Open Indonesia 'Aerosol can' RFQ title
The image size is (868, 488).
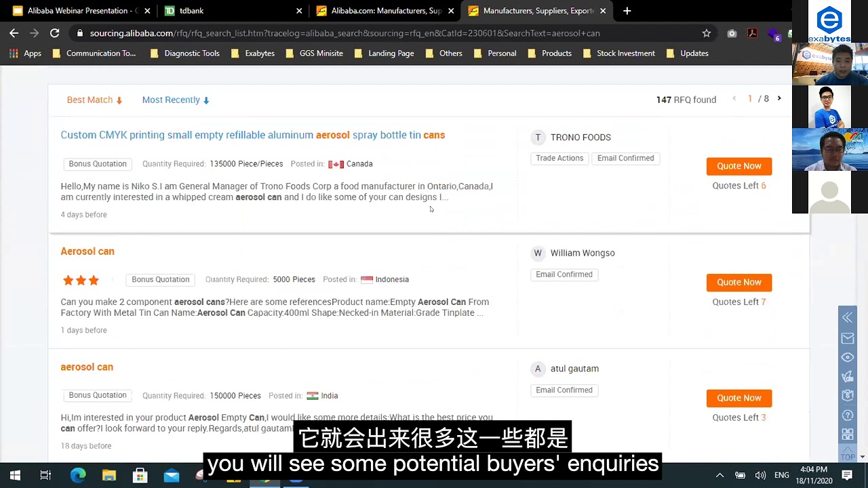coord(87,251)
